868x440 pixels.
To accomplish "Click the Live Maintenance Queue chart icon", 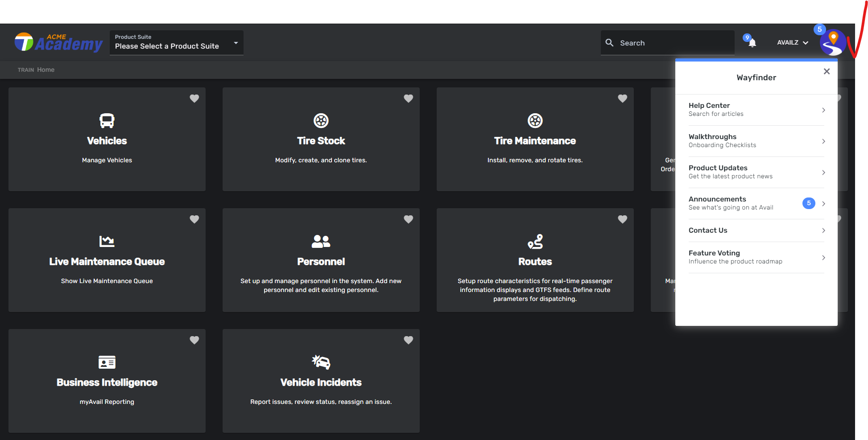I will coord(107,241).
